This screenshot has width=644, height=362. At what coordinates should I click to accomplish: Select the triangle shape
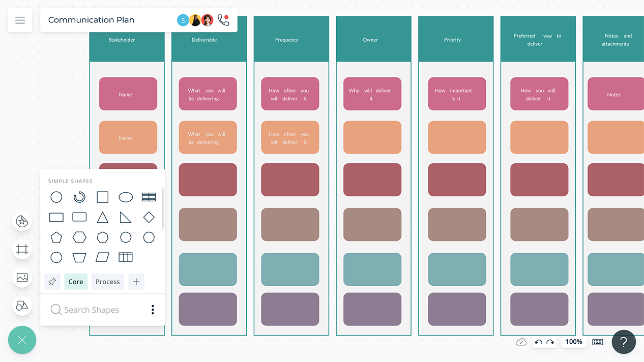(103, 218)
